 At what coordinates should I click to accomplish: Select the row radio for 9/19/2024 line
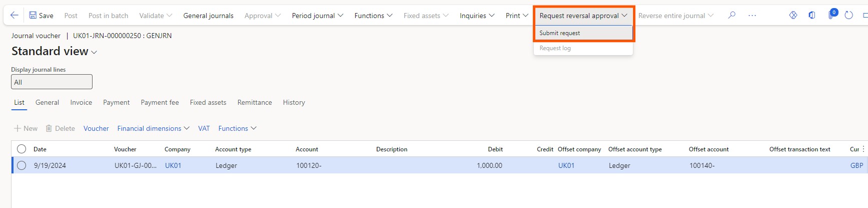(x=22, y=165)
